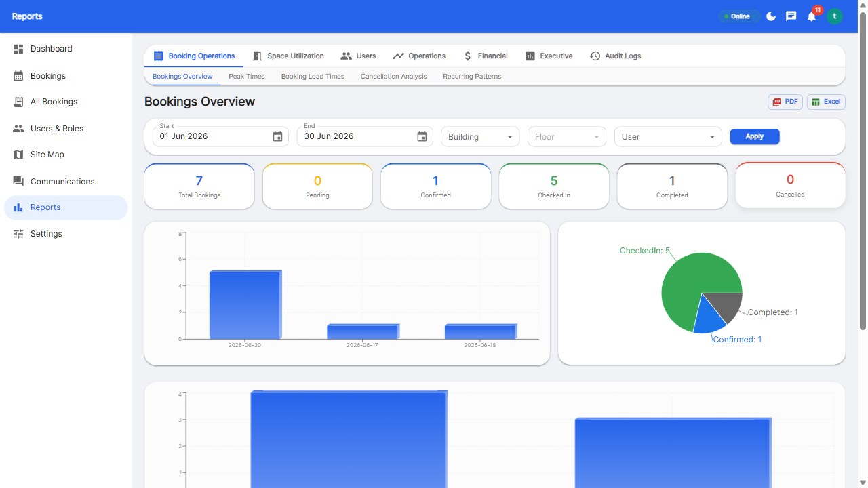Click the Completed count card

pos(672,186)
